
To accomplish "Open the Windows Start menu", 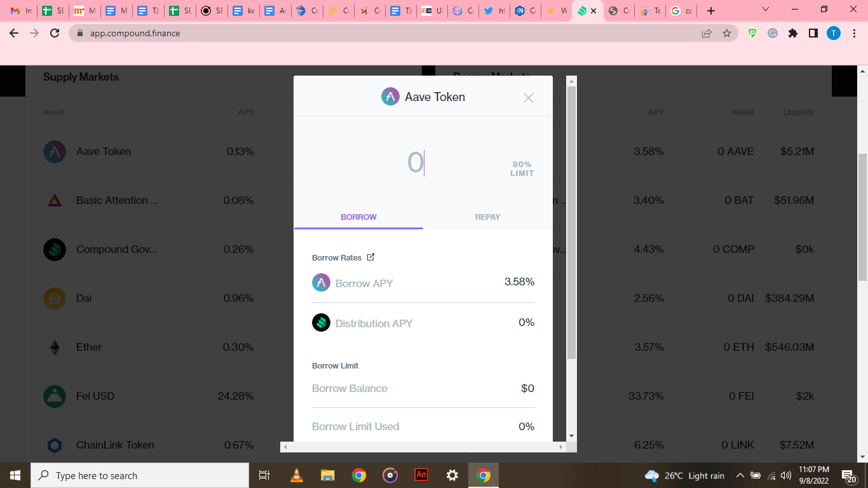I will click(15, 475).
